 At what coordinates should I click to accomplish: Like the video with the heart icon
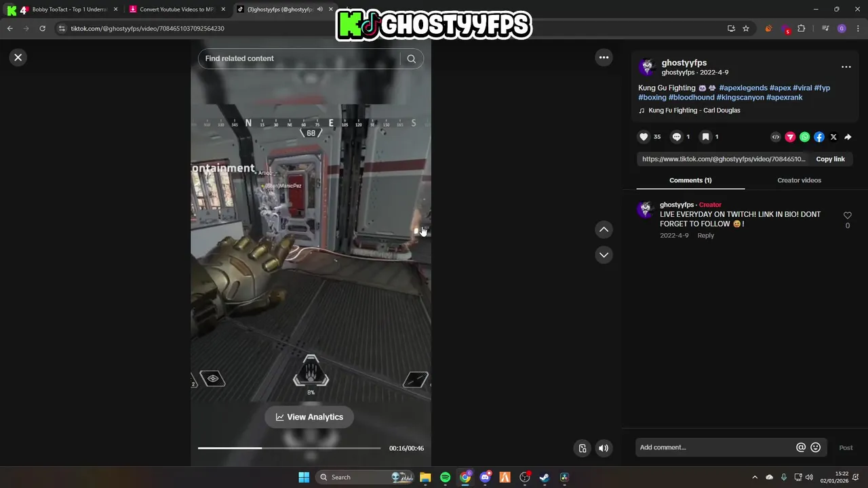(x=644, y=137)
